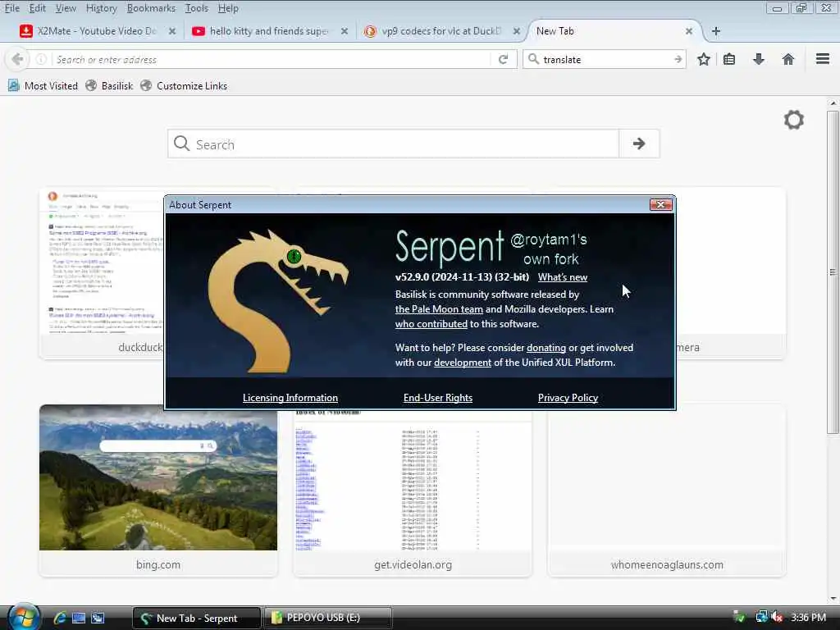Open the Tools menu
Viewport: 840px width, 630px height.
(x=197, y=8)
